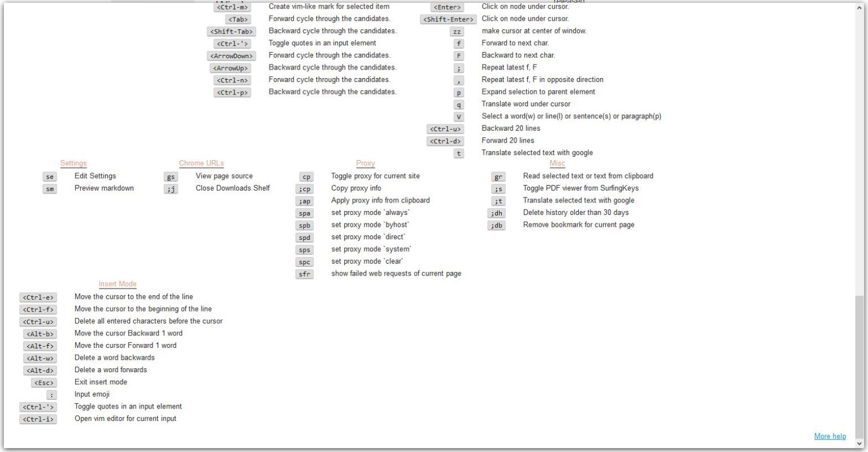Click the "<ArrowDown>" cycle candidates key
This screenshot has width=868, height=452.
coord(231,55)
